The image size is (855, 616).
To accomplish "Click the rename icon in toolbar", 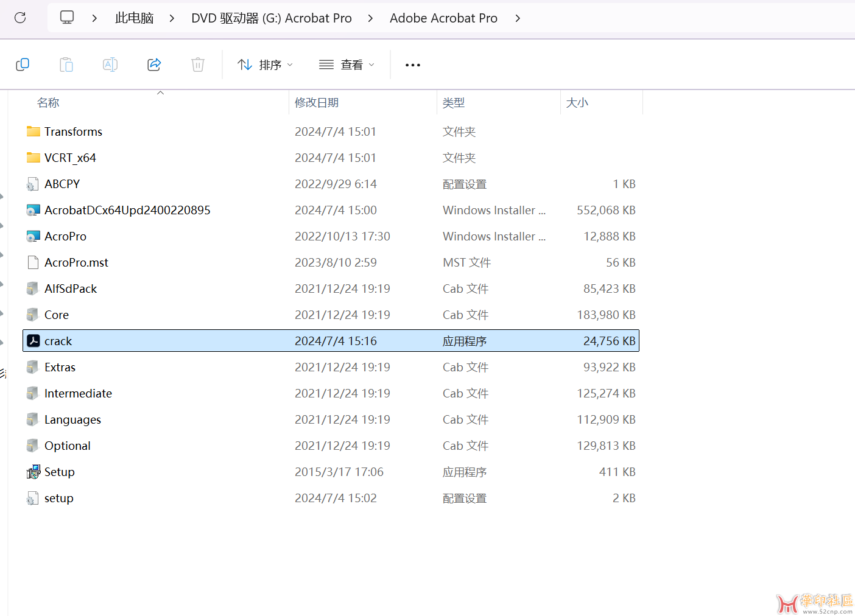I will 110,65.
